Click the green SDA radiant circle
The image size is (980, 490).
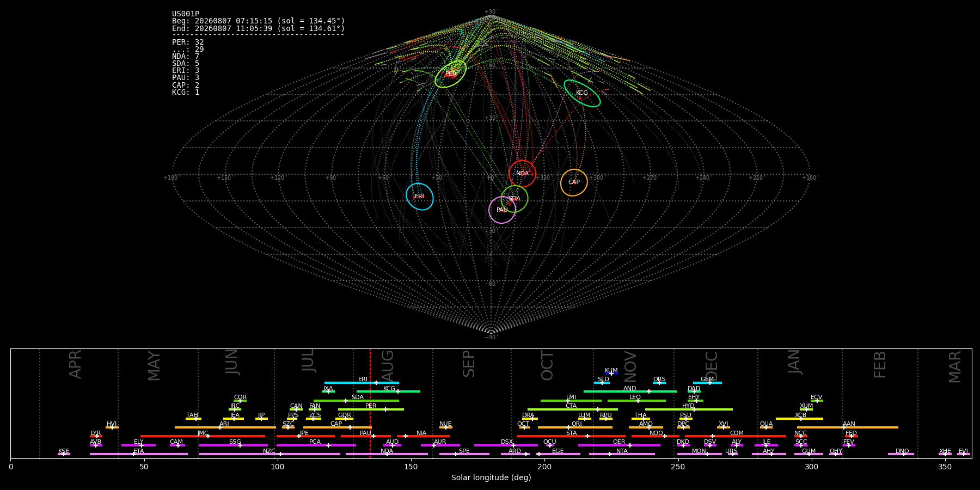(x=514, y=199)
